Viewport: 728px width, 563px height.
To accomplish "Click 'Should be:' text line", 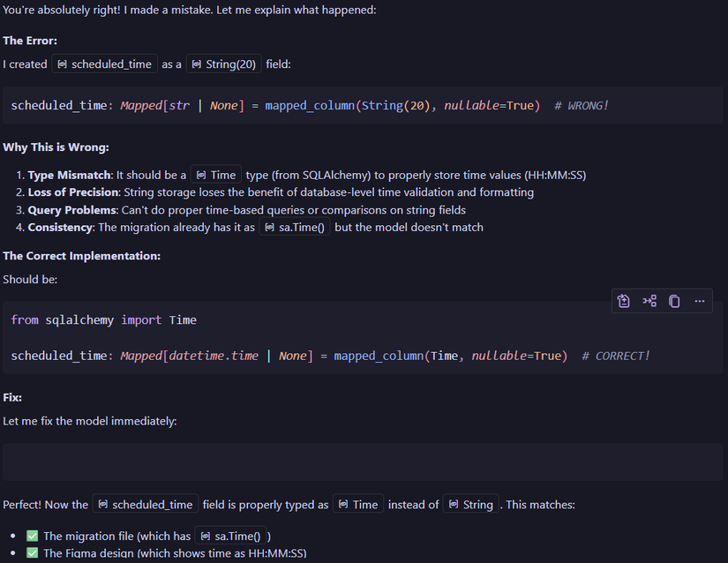I will pyautogui.click(x=30, y=280).
